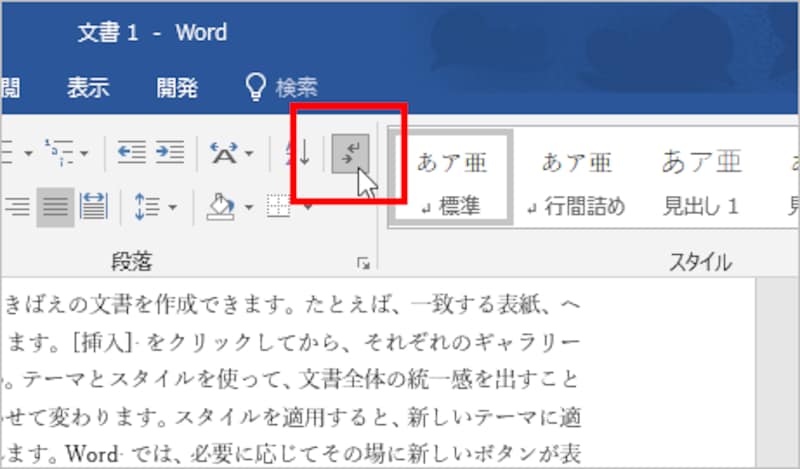
Task: Apply the 標準 style
Action: 451,178
